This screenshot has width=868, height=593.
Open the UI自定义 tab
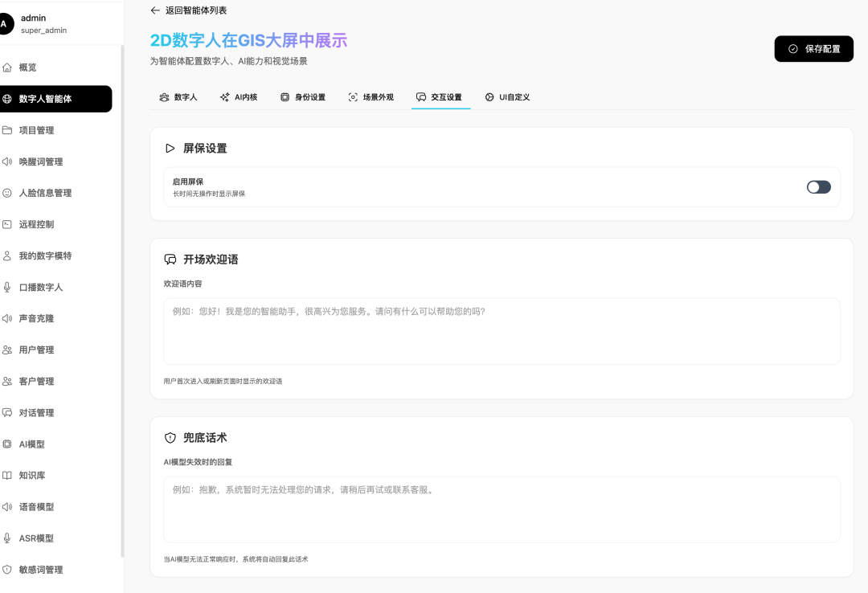click(508, 97)
